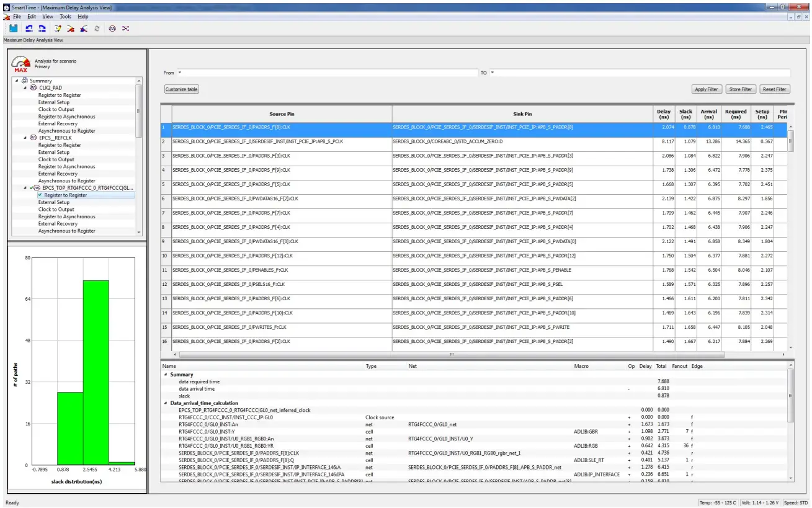Screen dimensions: 812x508
Task: Click the blue maximum delay analysis toolbar icon
Action: 83,29
